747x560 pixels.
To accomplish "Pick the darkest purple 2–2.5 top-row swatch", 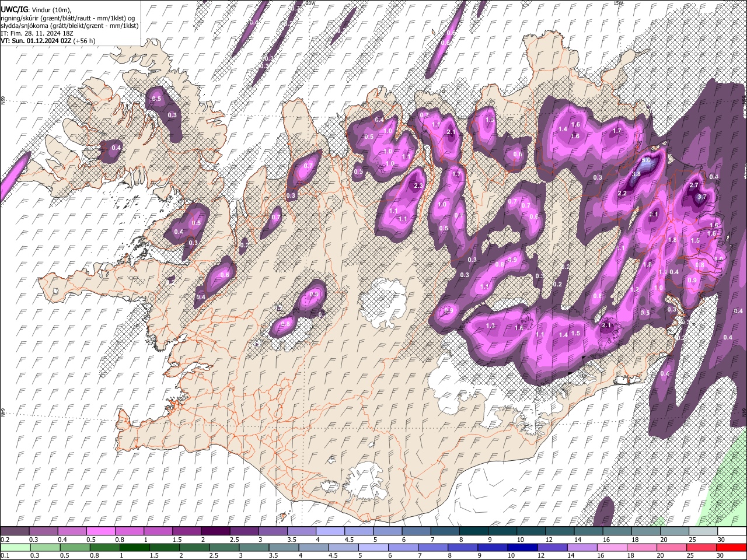I will coord(215,531).
